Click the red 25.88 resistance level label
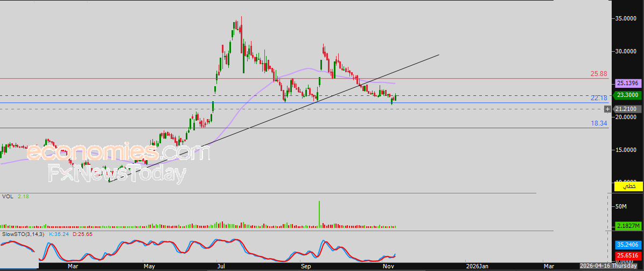The width and height of the screenshot is (644, 271). 599,73
